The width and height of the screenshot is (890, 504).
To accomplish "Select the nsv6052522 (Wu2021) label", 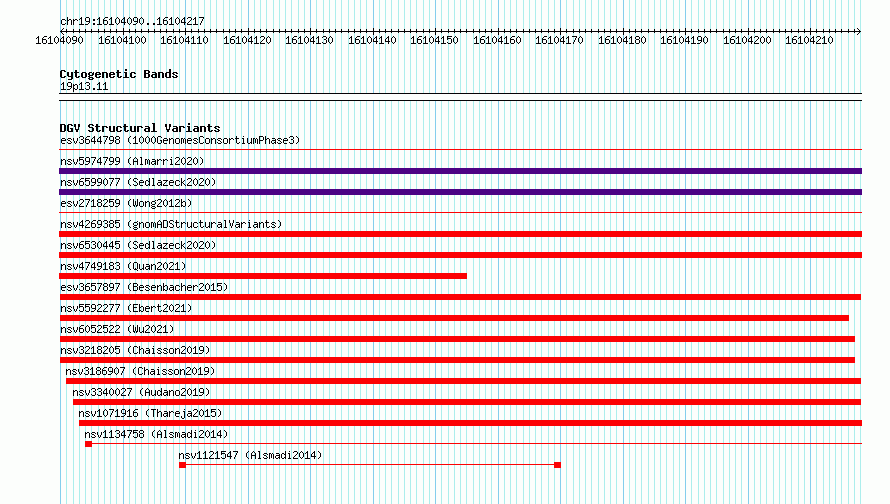I will (117, 329).
